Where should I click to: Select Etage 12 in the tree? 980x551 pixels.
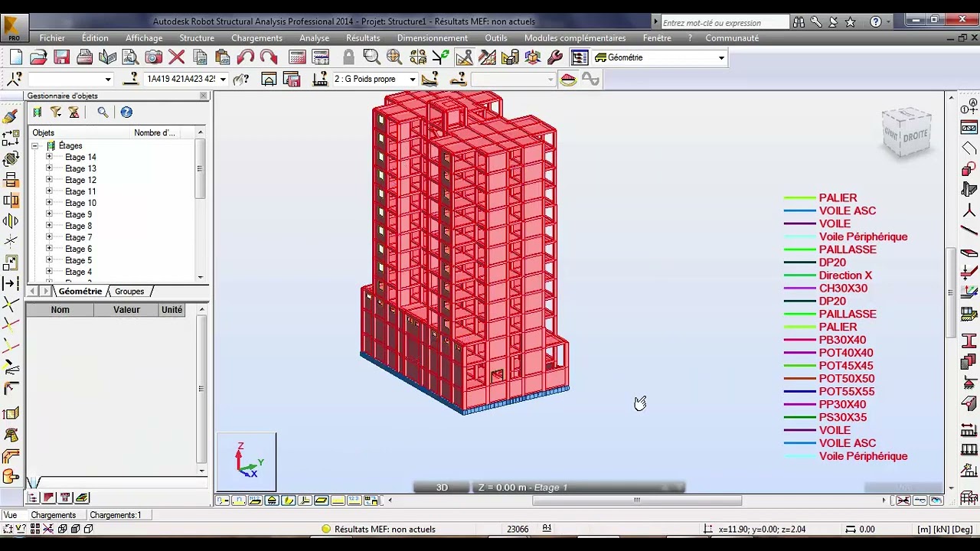click(80, 180)
